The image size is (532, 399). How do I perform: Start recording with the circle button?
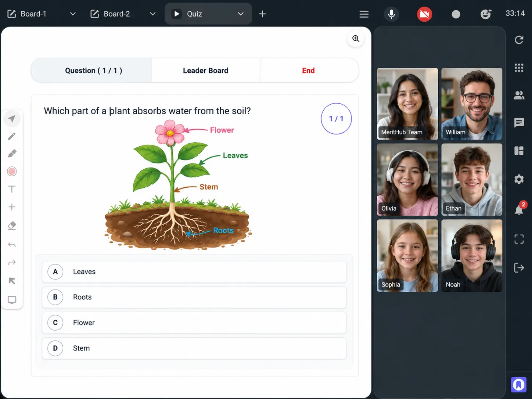456,14
